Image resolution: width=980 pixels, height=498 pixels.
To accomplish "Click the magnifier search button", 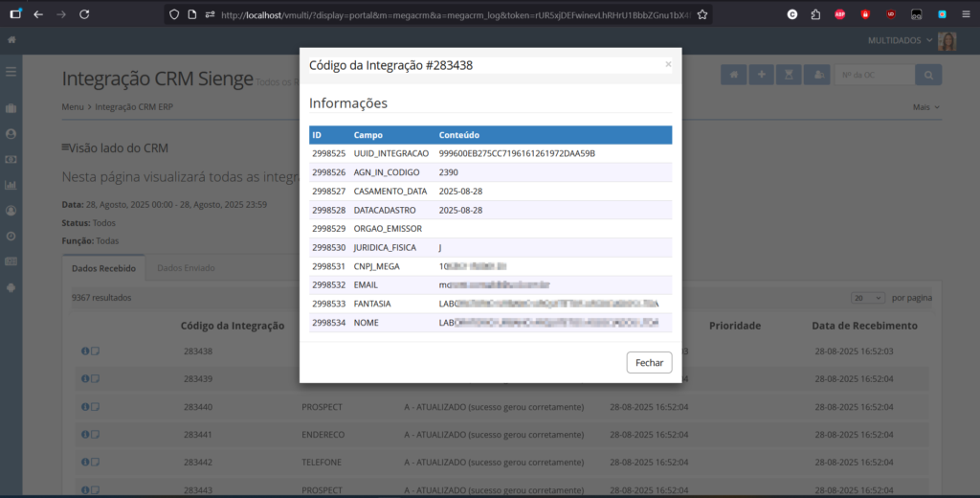I will [927, 76].
